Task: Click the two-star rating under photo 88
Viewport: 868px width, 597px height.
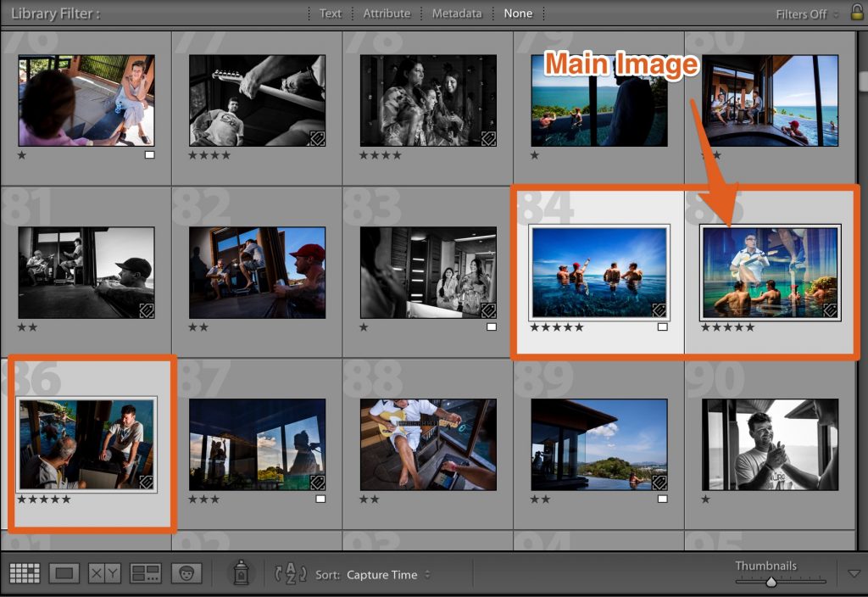Action: click(x=370, y=499)
